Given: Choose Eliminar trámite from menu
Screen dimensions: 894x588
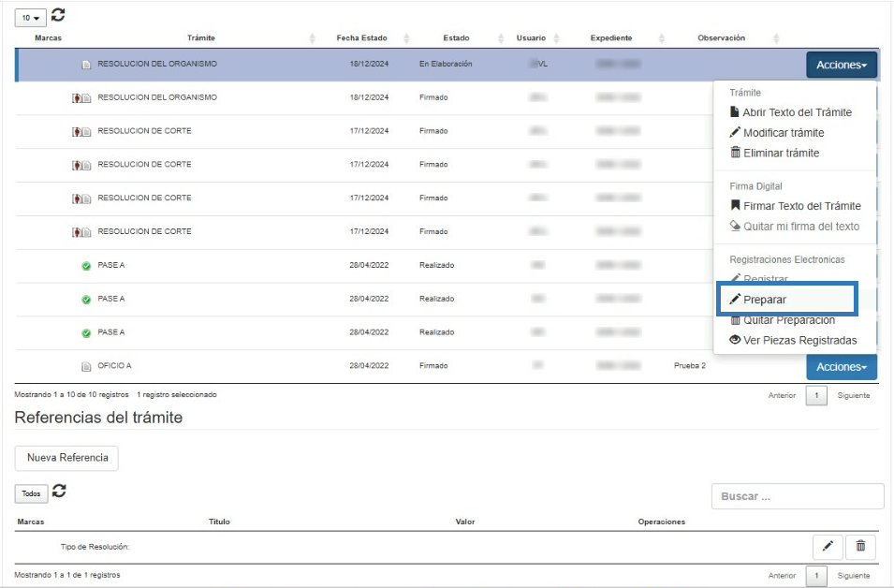Looking at the screenshot, I should point(781,153).
